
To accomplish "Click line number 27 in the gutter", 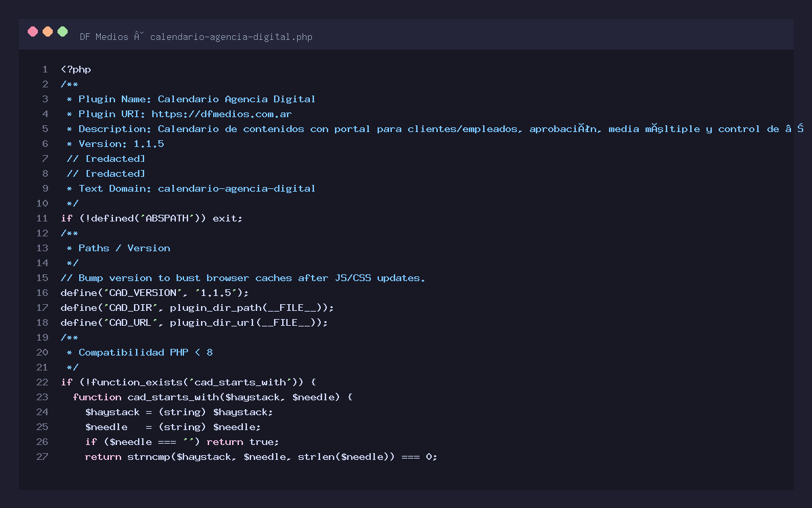I will [x=42, y=457].
